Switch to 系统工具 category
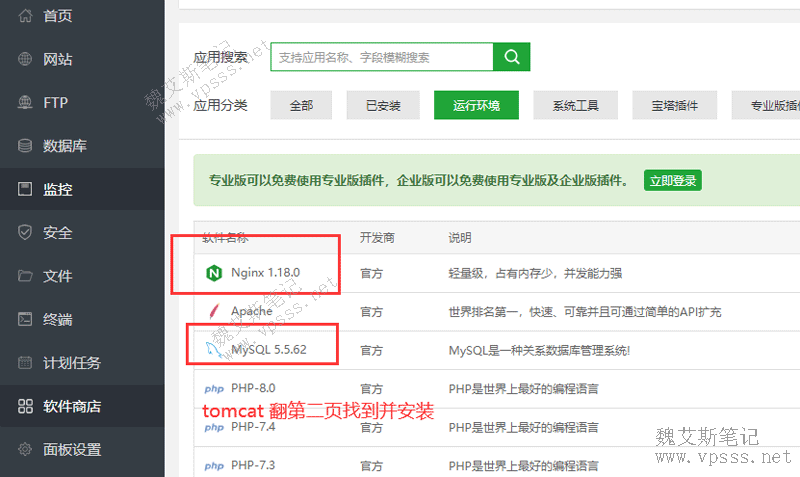800x477 pixels. pos(576,105)
